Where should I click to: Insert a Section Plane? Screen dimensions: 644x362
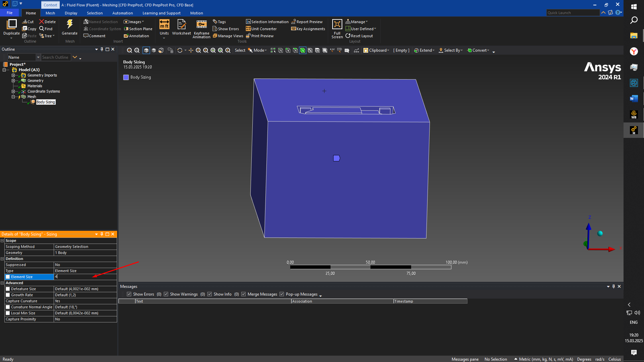(138, 29)
